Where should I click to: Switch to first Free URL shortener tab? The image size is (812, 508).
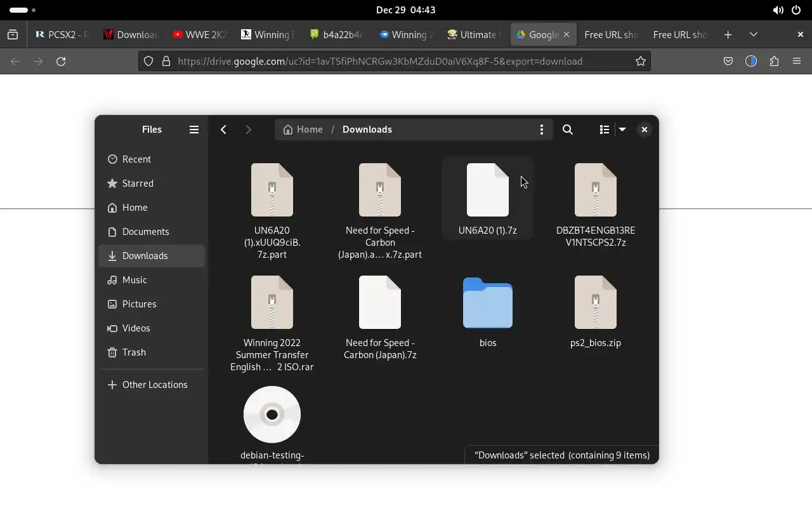click(x=611, y=35)
